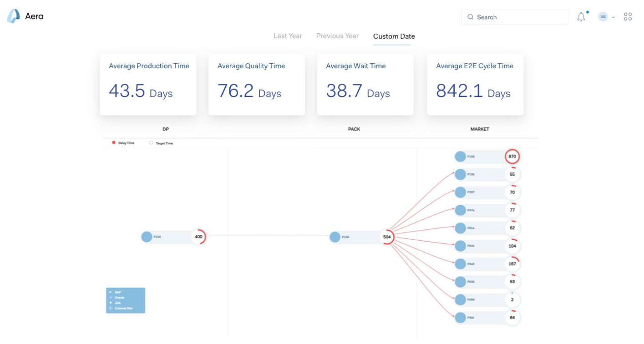
Task: Click the blue node circle for Pfb9
Action: [460, 317]
